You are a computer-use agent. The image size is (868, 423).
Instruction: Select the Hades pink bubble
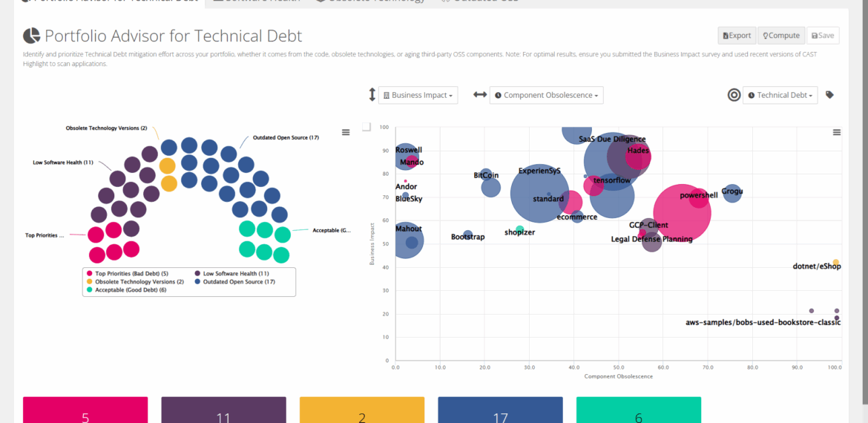[x=638, y=157]
